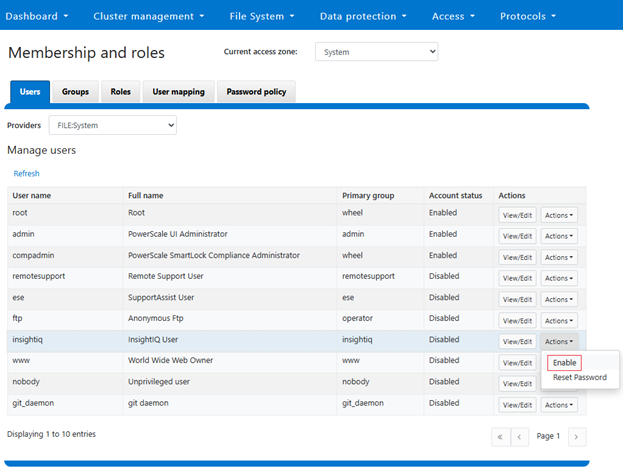Open the User mapping tab
623x468 pixels.
coord(178,92)
